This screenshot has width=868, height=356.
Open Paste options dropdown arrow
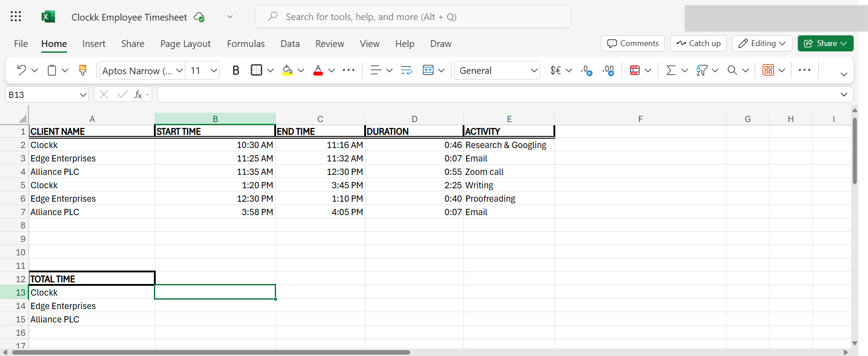(x=65, y=70)
